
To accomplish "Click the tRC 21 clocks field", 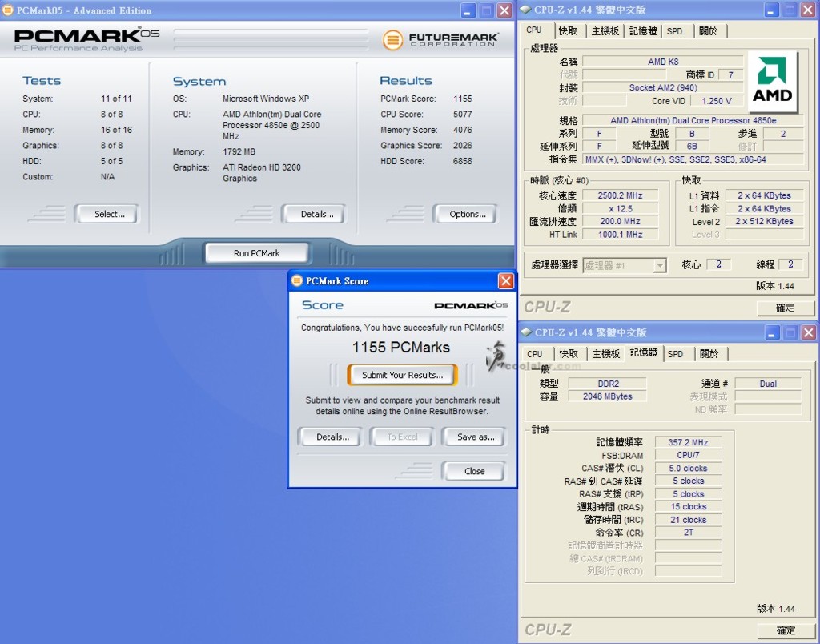I will tap(688, 520).
